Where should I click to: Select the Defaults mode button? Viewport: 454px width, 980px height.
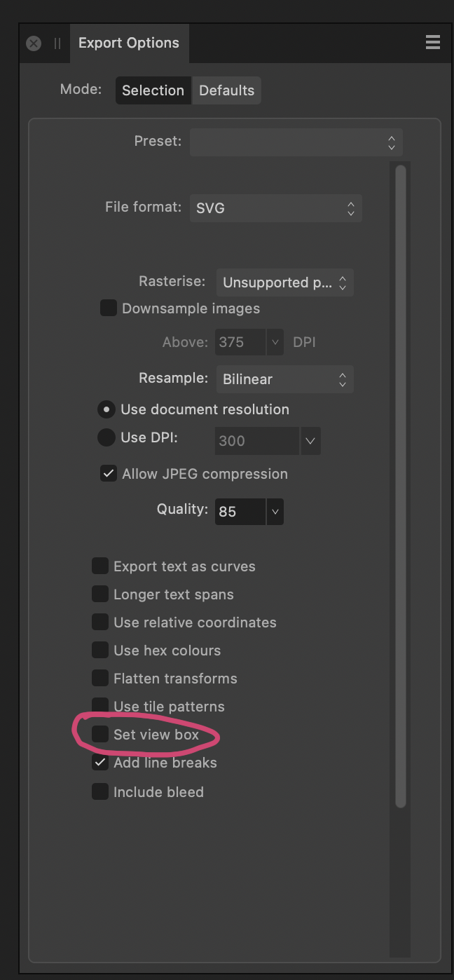(x=226, y=90)
